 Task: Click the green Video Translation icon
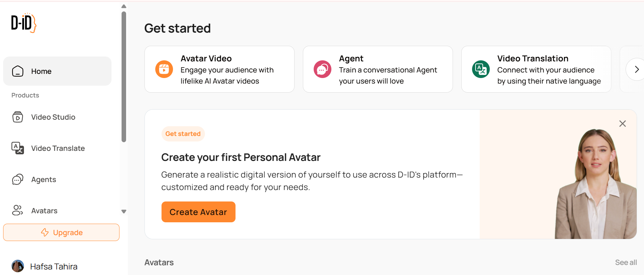pyautogui.click(x=481, y=69)
